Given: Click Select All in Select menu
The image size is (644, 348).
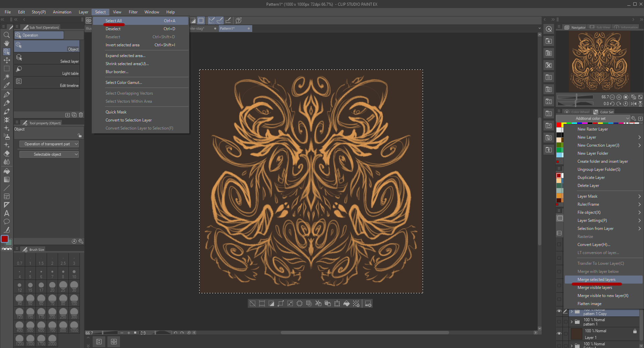Looking at the screenshot, I should coord(114,21).
